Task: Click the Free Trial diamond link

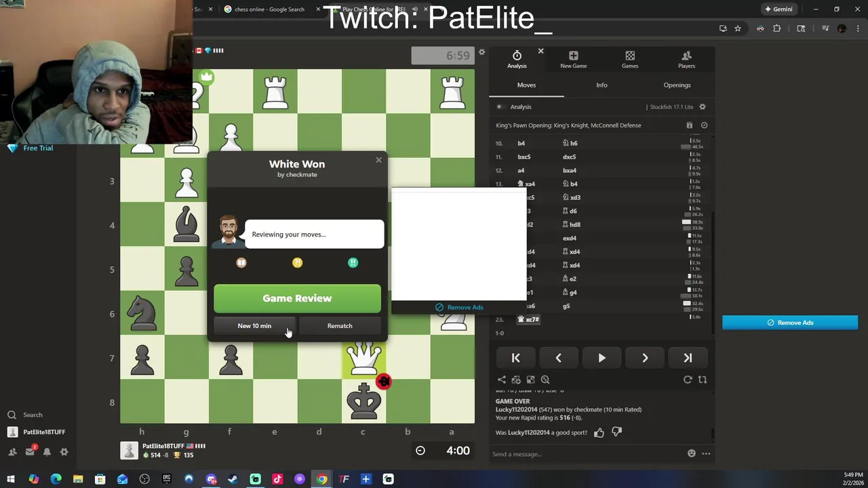Action: [x=31, y=148]
